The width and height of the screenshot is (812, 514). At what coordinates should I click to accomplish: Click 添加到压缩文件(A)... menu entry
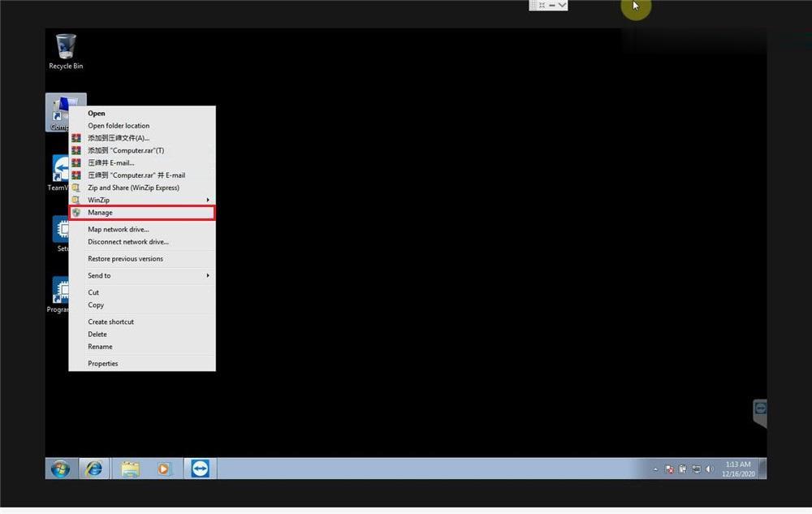(142, 138)
